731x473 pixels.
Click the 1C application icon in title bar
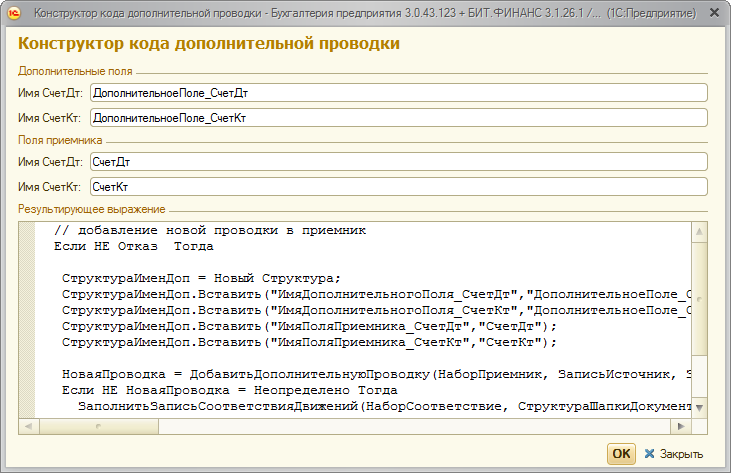click(16, 15)
